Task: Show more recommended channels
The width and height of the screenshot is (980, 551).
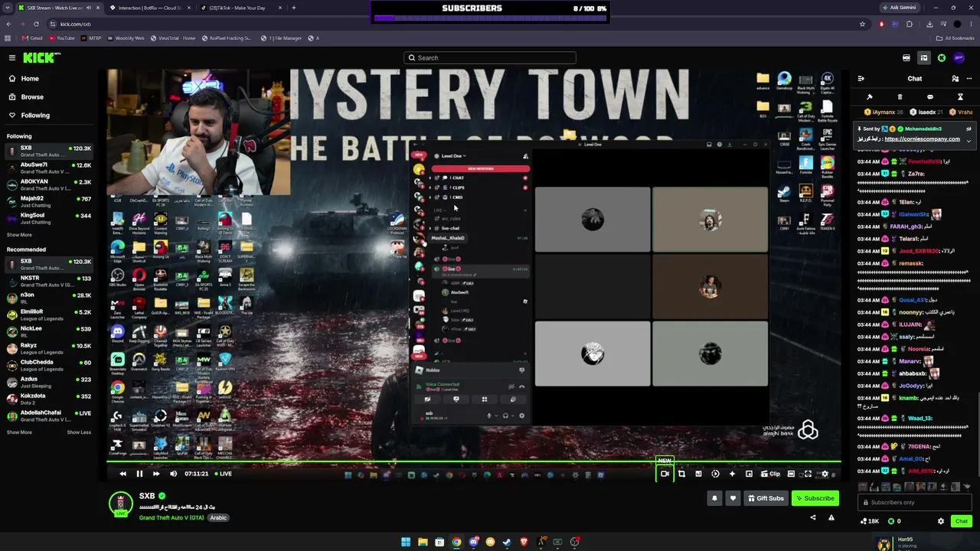Action: [19, 432]
